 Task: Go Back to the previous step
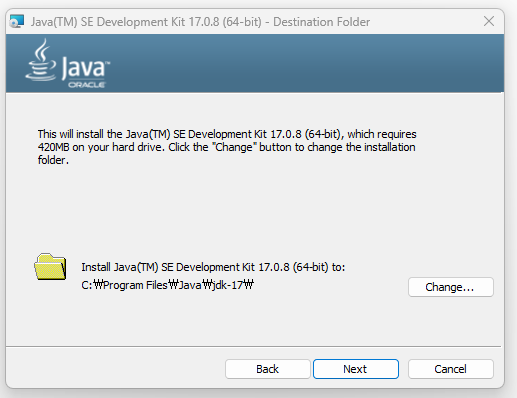268,369
